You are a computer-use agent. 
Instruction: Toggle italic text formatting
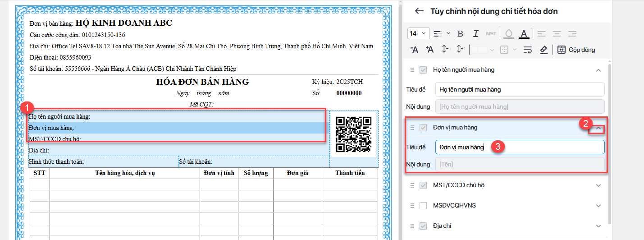[x=475, y=34]
